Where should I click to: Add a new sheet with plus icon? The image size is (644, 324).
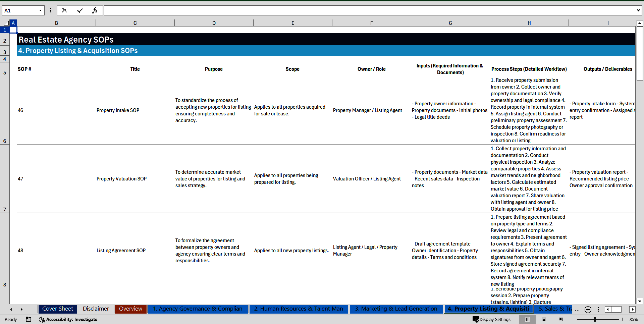(x=588, y=309)
